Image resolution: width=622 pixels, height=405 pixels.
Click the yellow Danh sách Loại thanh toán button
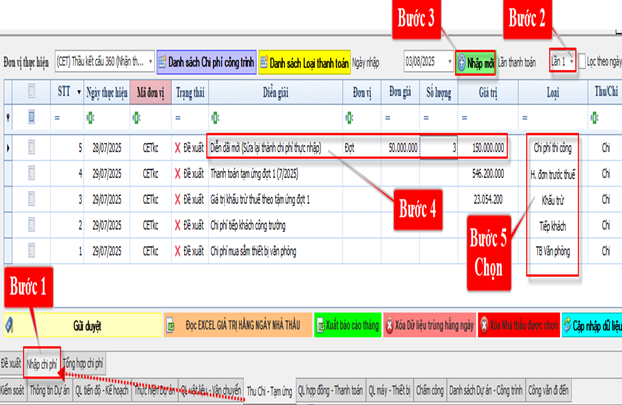coord(304,62)
